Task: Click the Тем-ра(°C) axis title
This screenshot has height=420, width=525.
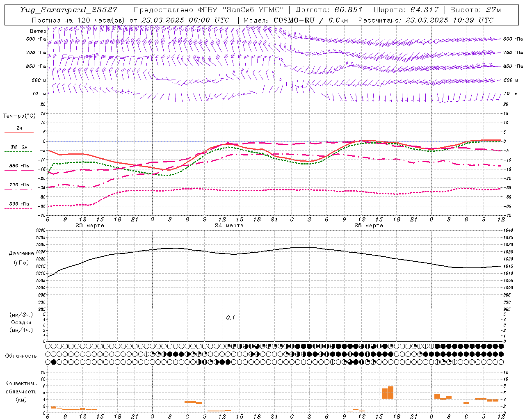Action: click(19, 116)
